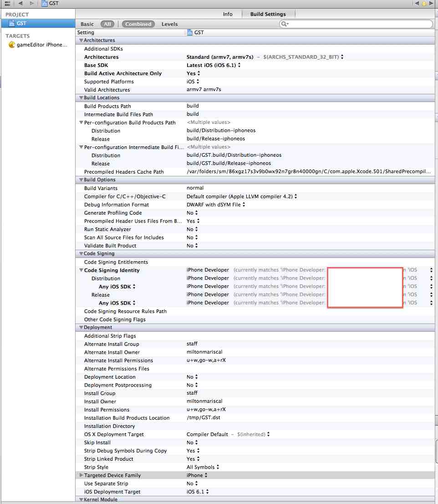This screenshot has height=504, width=438.
Task: Collapse the Code Signing section
Action: 81,254
